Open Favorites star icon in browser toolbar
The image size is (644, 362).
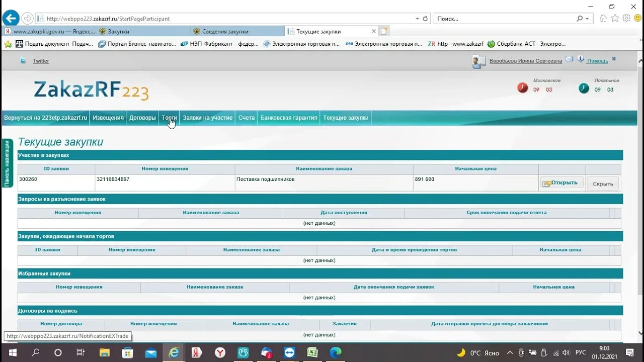pos(615,18)
